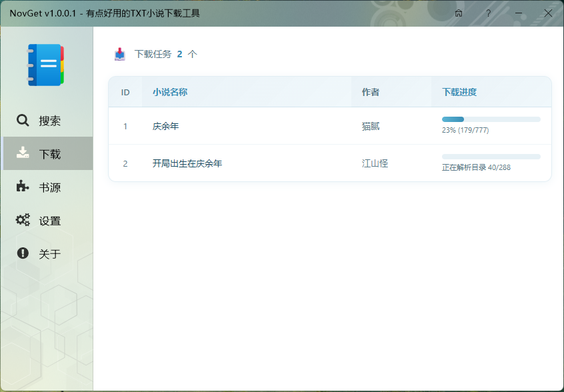The height and width of the screenshot is (392, 564).
Task: Open 设置 using the gears icon
Action: tap(23, 221)
